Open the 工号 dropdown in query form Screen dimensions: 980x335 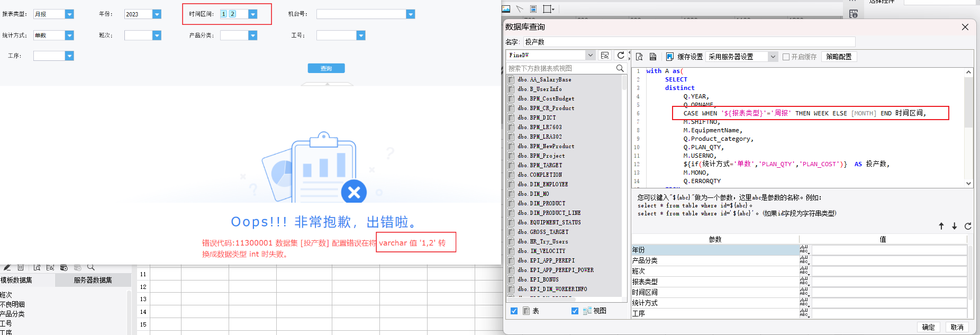pyautogui.click(x=361, y=35)
